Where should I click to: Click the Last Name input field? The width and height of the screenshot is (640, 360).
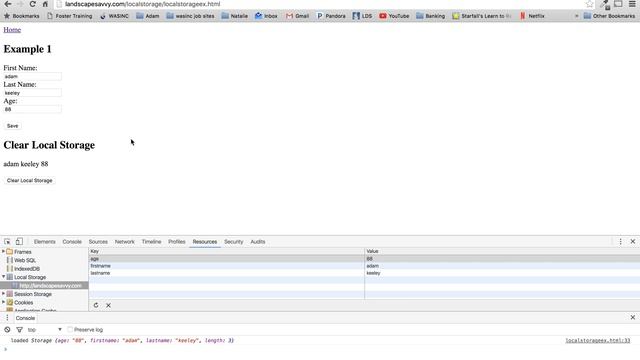pyautogui.click(x=33, y=93)
